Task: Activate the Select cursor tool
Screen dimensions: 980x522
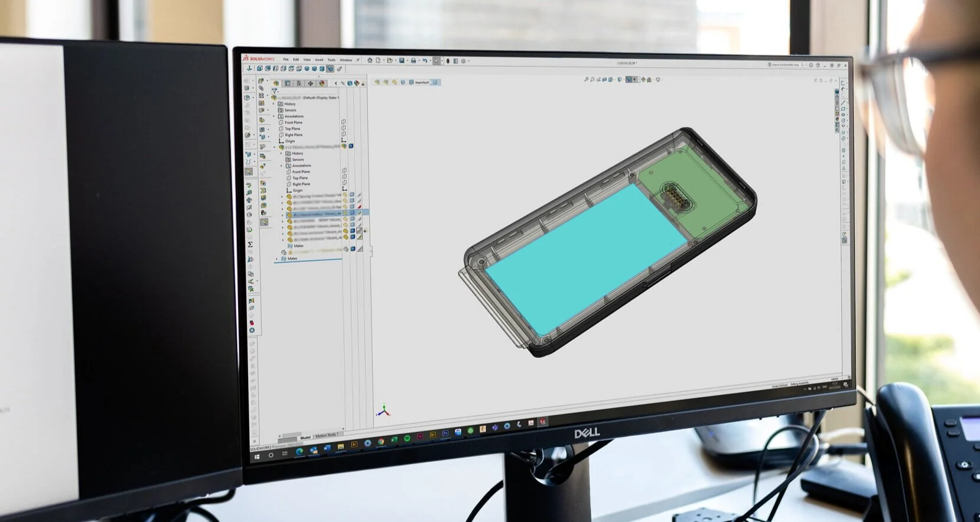Action: [x=437, y=60]
